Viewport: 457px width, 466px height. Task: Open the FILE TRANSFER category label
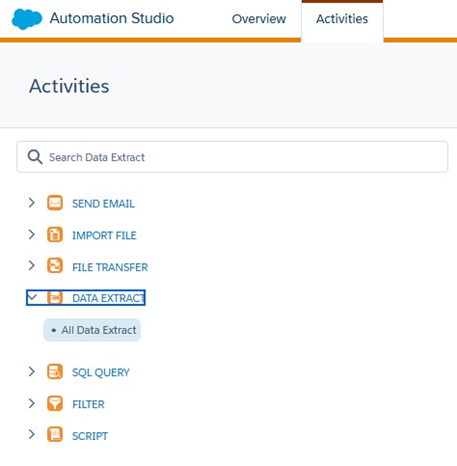pyautogui.click(x=110, y=267)
